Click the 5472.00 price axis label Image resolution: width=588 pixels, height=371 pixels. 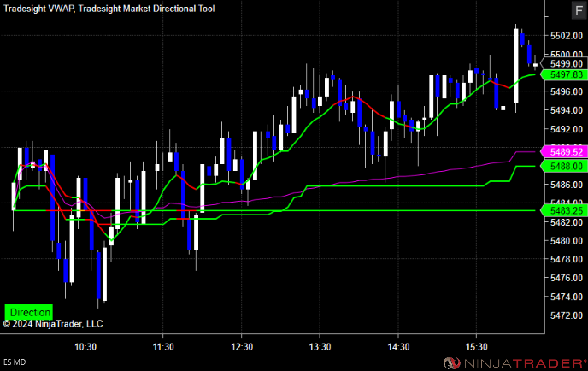(567, 315)
